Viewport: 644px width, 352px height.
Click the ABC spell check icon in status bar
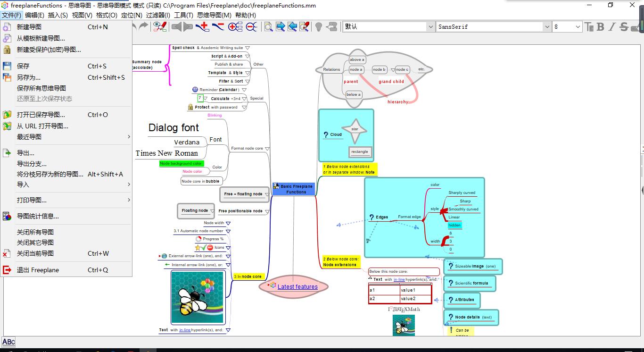pos(8,342)
